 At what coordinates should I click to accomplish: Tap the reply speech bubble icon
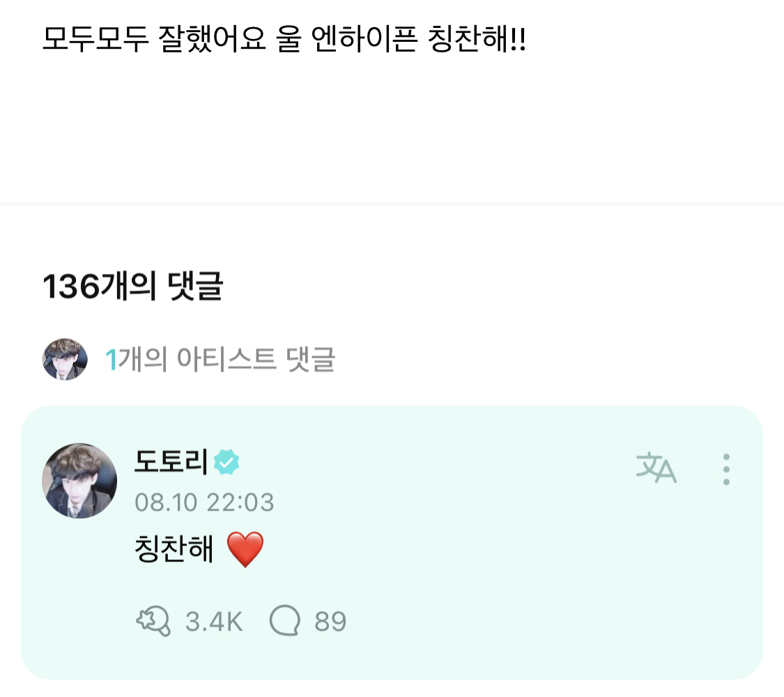284,621
